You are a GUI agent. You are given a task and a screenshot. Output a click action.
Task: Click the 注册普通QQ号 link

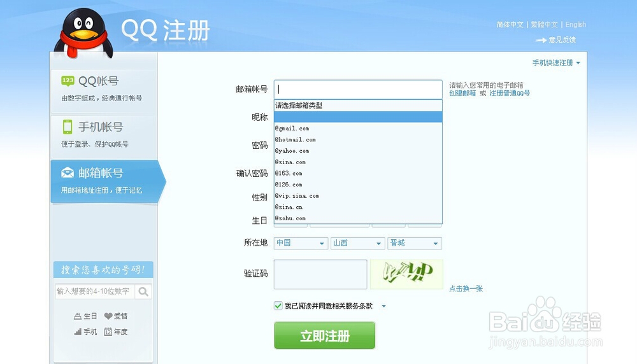pyautogui.click(x=510, y=94)
